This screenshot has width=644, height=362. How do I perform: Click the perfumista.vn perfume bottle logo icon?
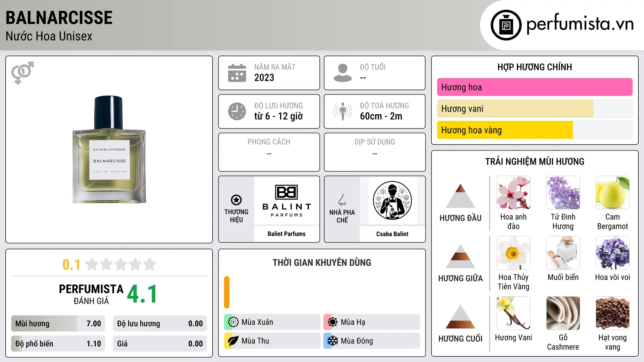506,25
